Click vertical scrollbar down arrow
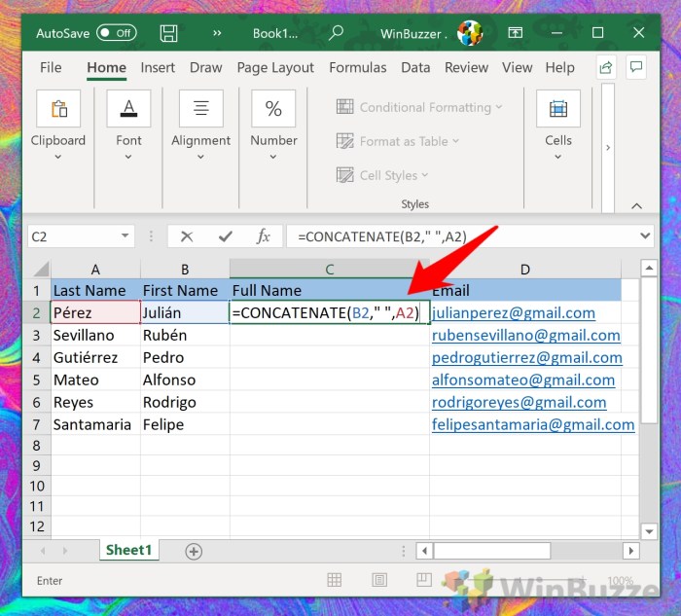This screenshot has height=616, width=681. [x=649, y=531]
